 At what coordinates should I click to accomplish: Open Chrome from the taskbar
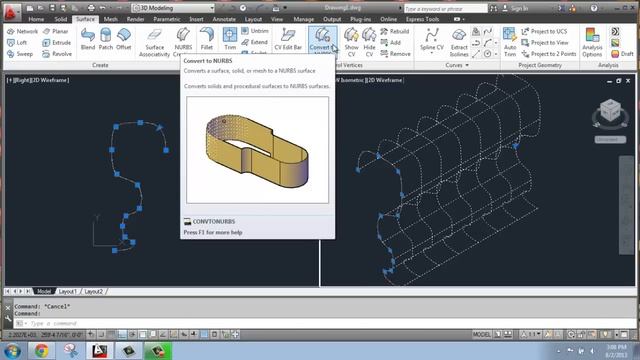click(x=41, y=351)
